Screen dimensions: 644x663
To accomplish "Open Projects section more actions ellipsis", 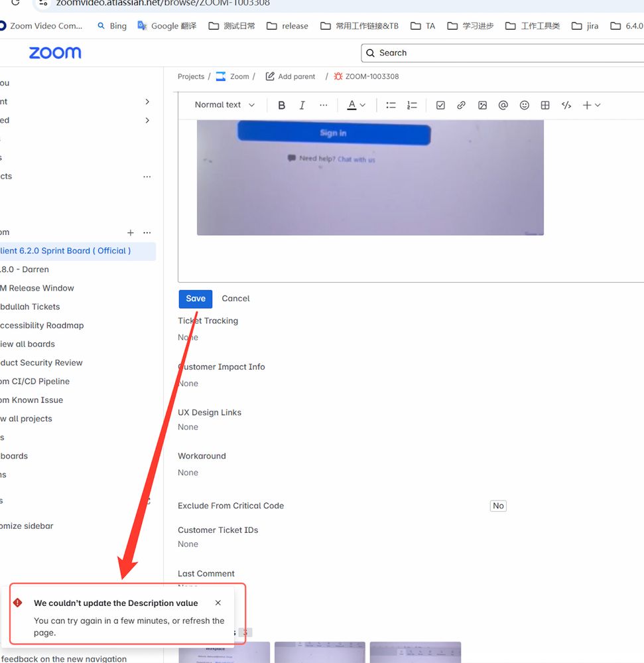I will coord(147,177).
